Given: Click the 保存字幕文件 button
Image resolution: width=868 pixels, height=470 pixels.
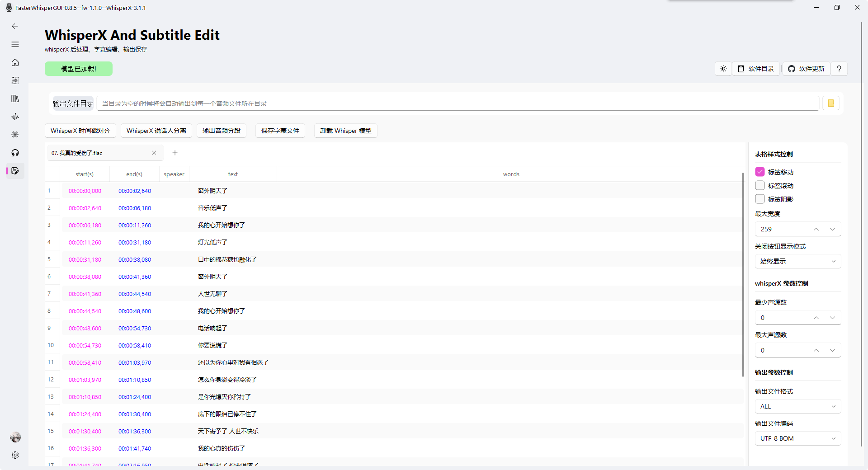Looking at the screenshot, I should coord(280,131).
